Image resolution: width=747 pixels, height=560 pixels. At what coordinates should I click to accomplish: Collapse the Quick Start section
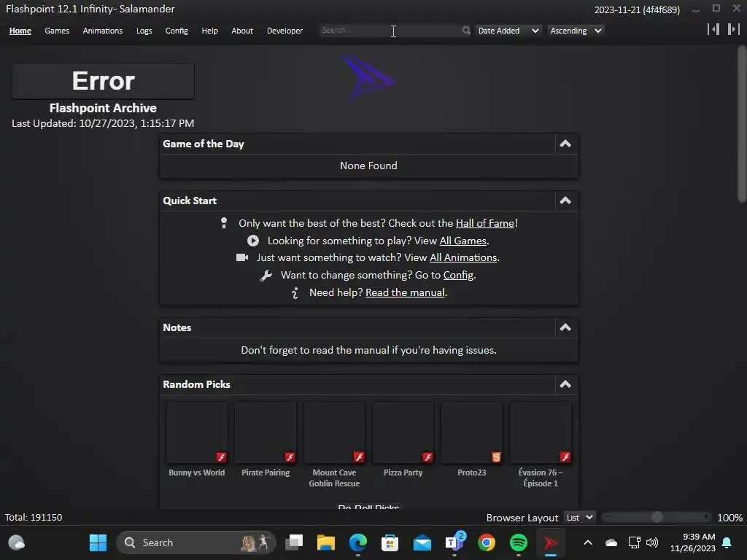[565, 201]
